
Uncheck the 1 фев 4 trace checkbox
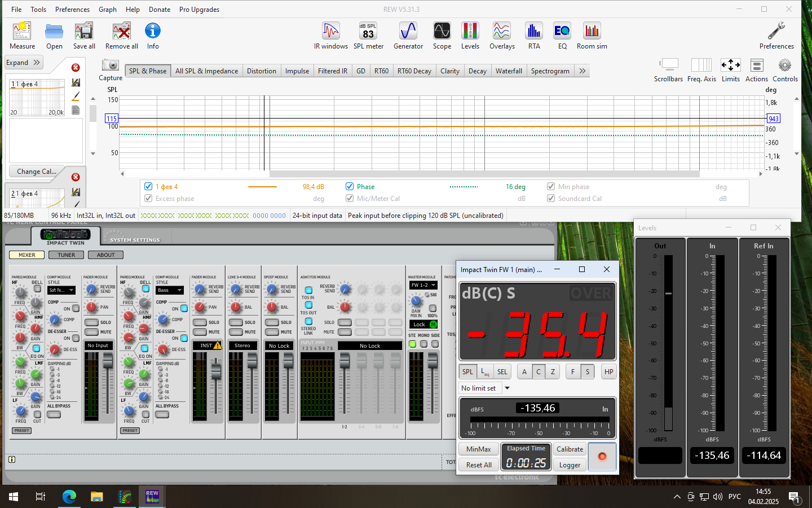[148, 186]
